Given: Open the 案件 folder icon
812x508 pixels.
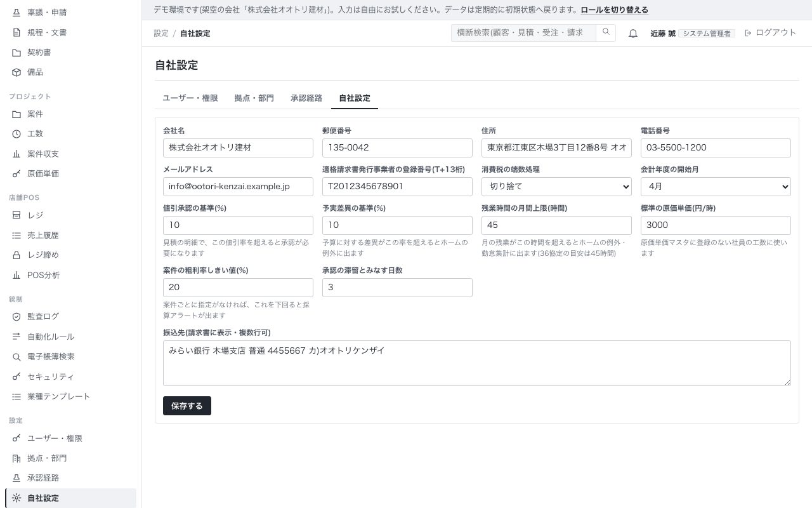Looking at the screenshot, I should pos(16,114).
